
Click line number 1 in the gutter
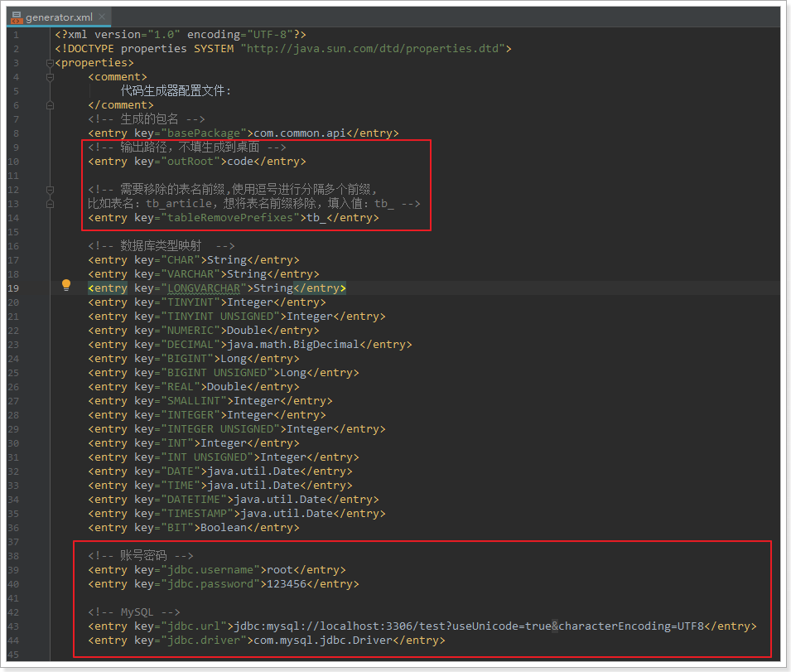[16, 35]
